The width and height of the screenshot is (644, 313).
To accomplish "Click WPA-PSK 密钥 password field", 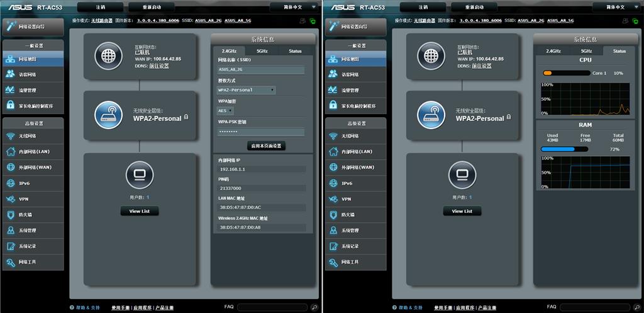I will tap(261, 132).
